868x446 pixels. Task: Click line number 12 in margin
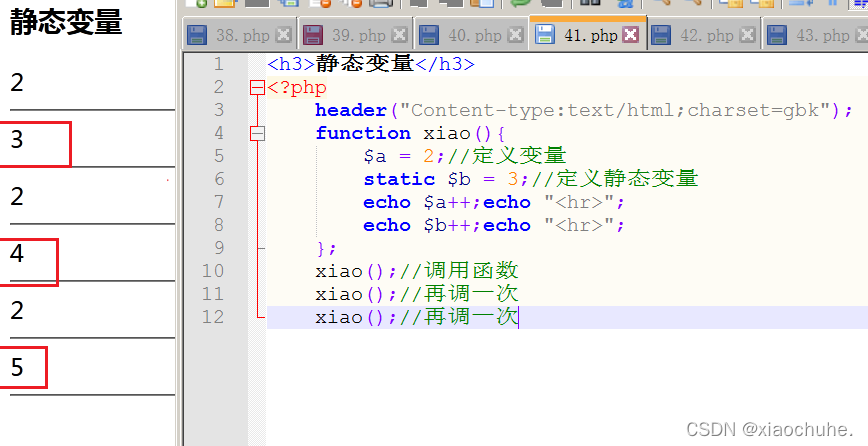[213, 317]
